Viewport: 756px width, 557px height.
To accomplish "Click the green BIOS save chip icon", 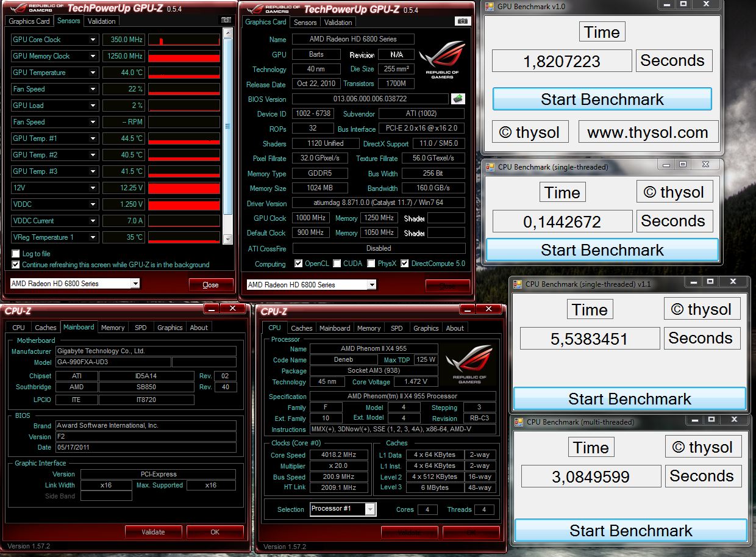I will click(458, 99).
